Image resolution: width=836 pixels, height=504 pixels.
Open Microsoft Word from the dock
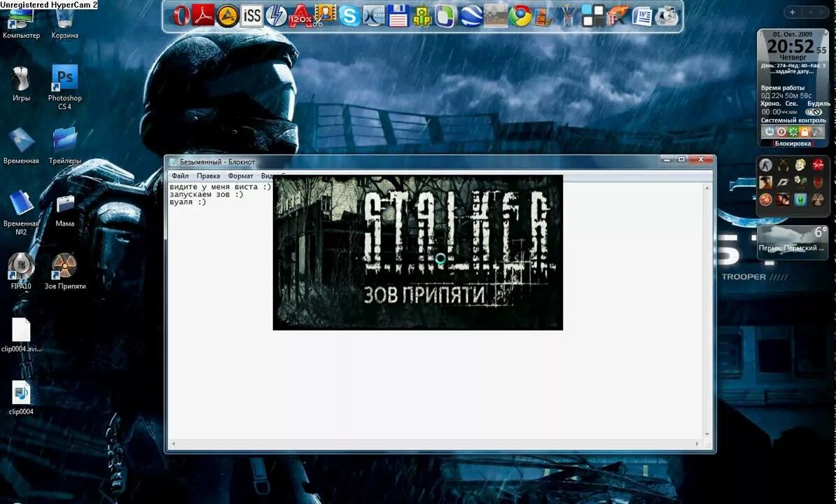tap(641, 16)
